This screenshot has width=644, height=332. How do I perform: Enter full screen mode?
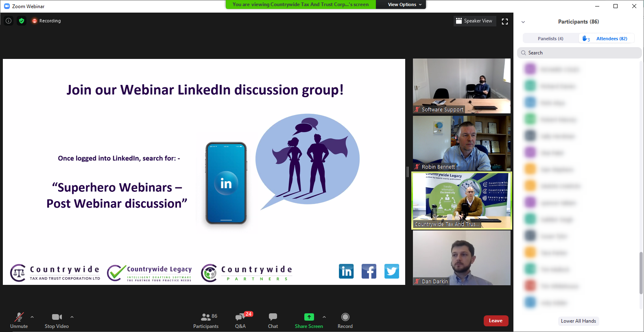point(505,22)
